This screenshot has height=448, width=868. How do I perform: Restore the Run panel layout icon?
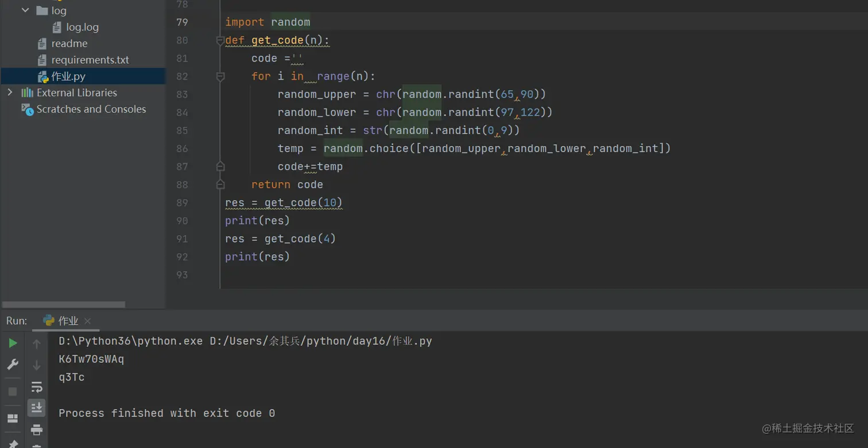[x=13, y=418]
